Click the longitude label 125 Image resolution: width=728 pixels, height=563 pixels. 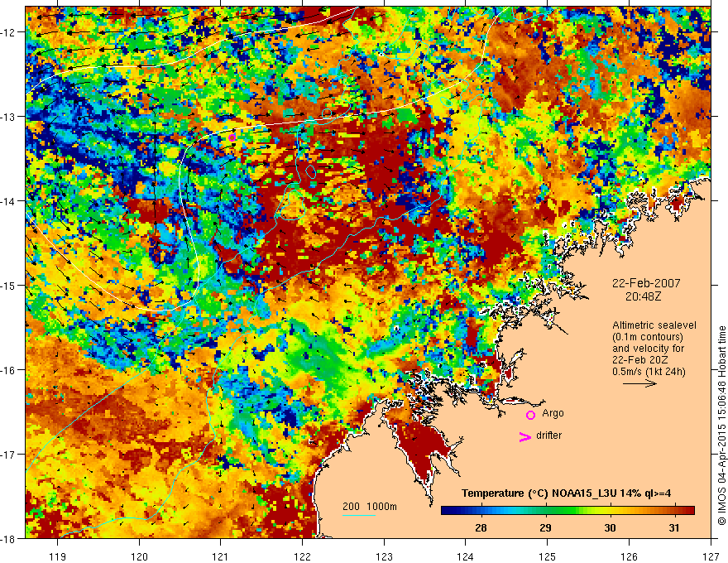[x=548, y=556]
